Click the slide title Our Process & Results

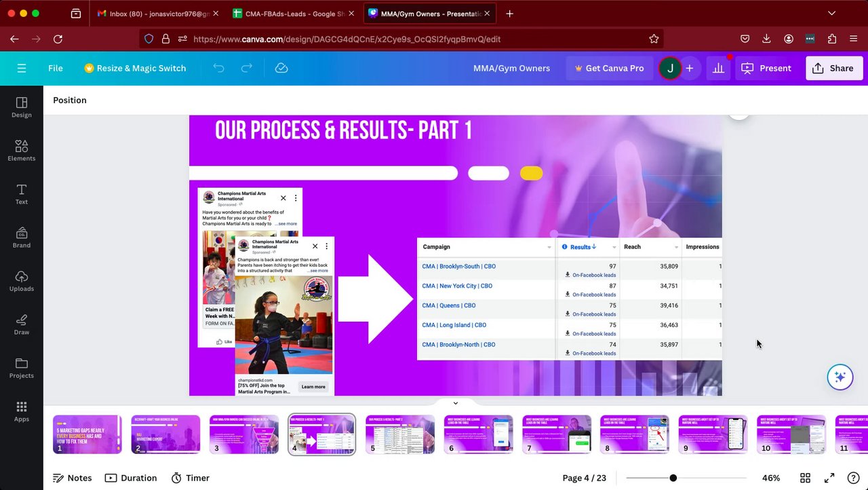(343, 130)
